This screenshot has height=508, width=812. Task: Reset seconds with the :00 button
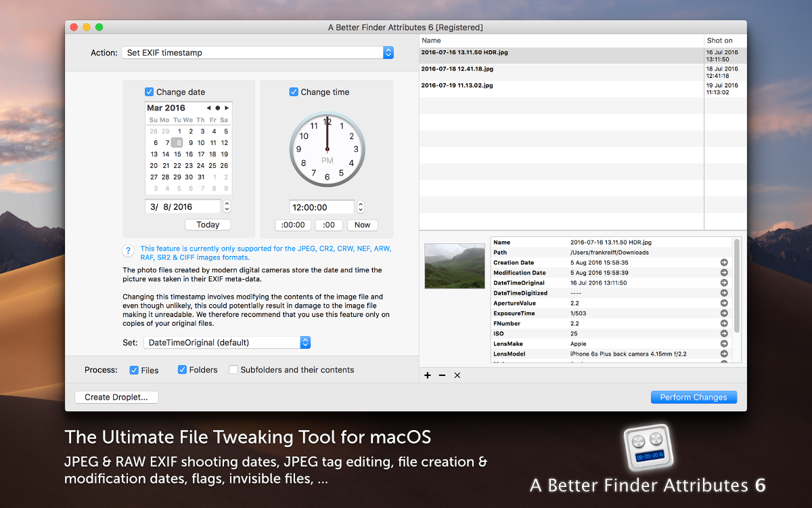tap(329, 225)
